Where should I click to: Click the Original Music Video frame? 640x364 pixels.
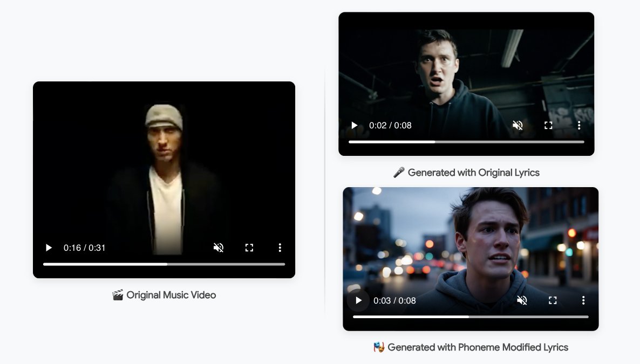[164, 162]
